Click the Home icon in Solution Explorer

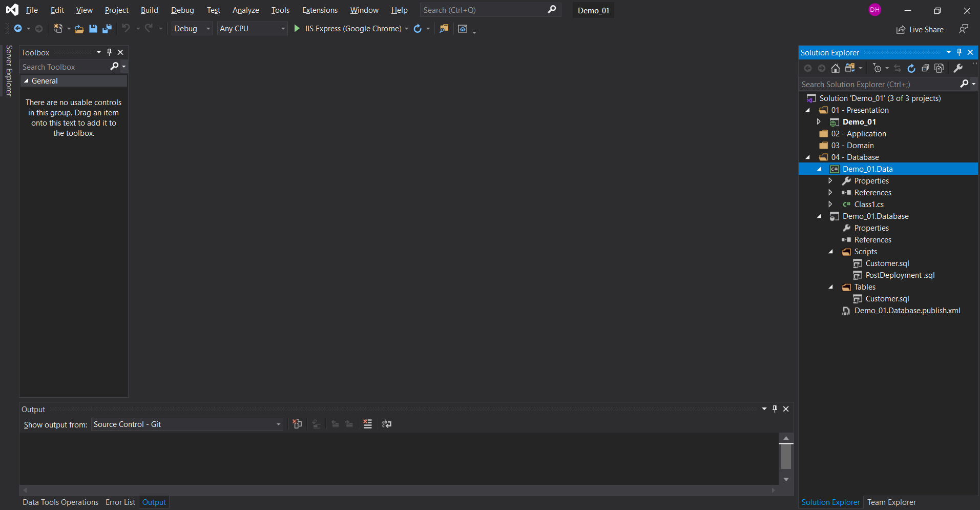[835, 68]
